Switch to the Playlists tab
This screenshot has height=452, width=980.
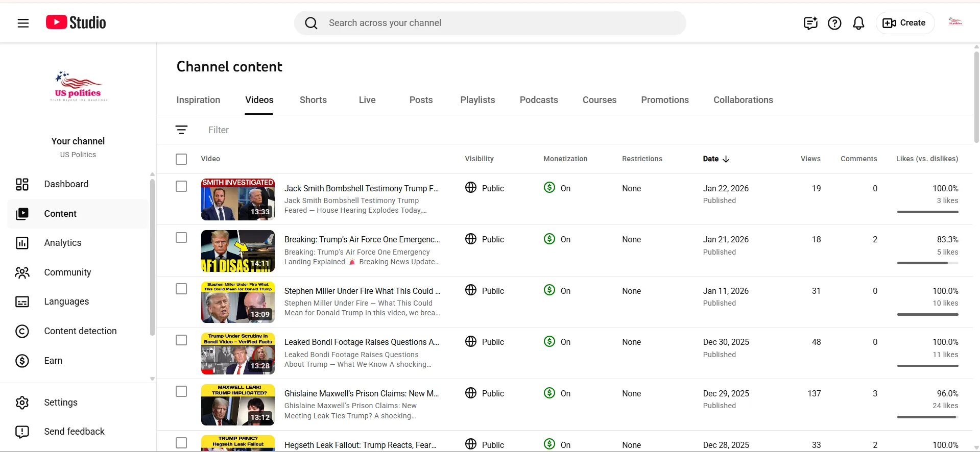point(477,100)
